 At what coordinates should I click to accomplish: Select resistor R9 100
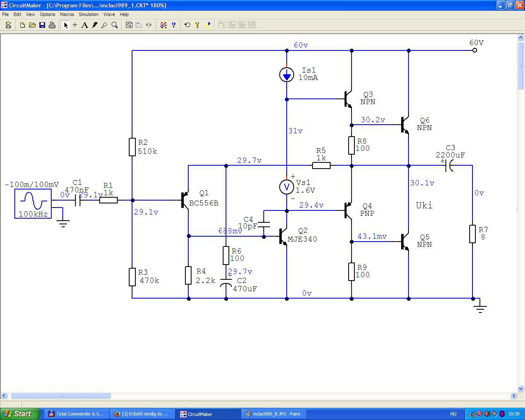352,272
